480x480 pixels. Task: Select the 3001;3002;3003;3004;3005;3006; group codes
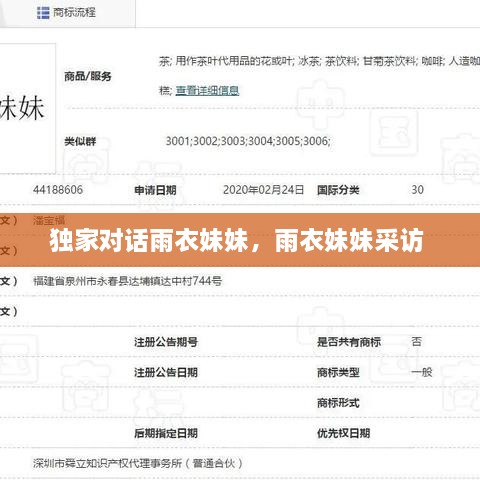coord(248,141)
